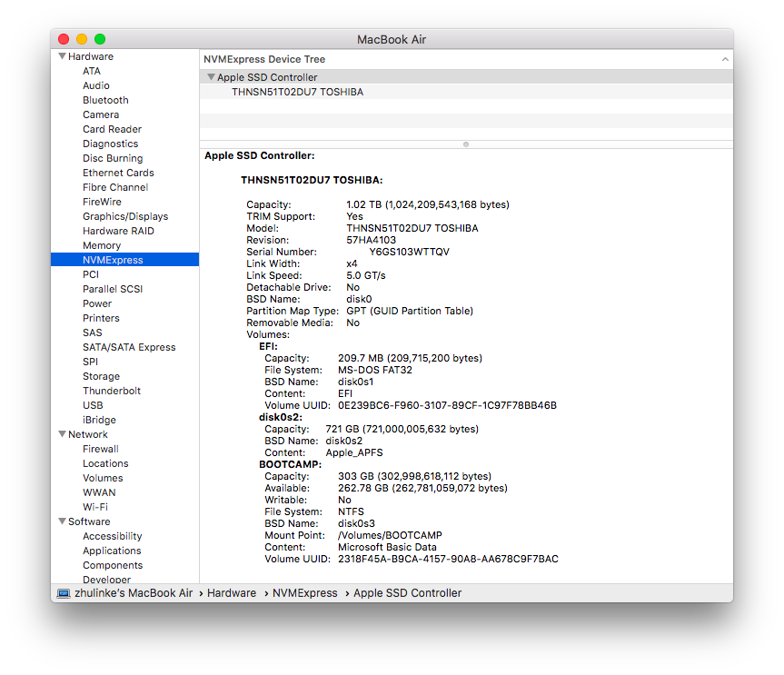Close the window with red button

(x=64, y=39)
